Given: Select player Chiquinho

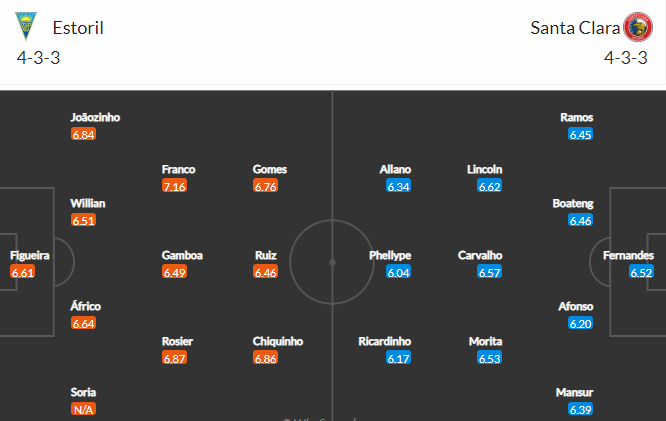Looking at the screenshot, I should [278, 341].
